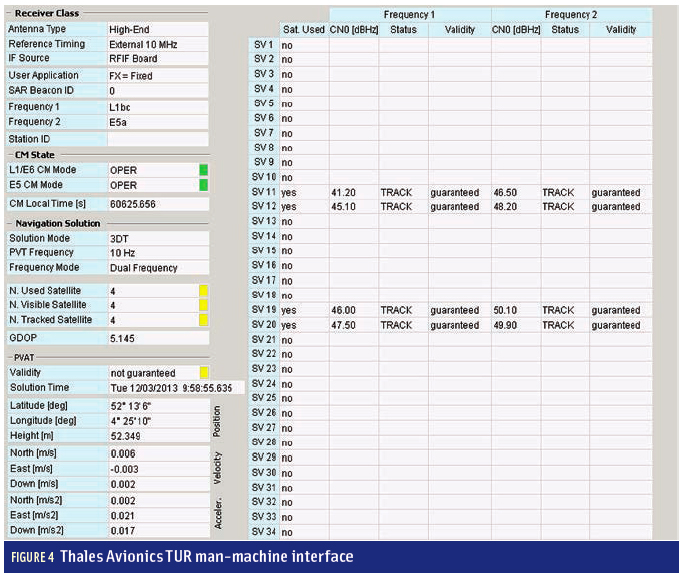Viewport: 684px width, 575px height.
Task: Click the Sat. Used column header
Action: tap(303, 30)
